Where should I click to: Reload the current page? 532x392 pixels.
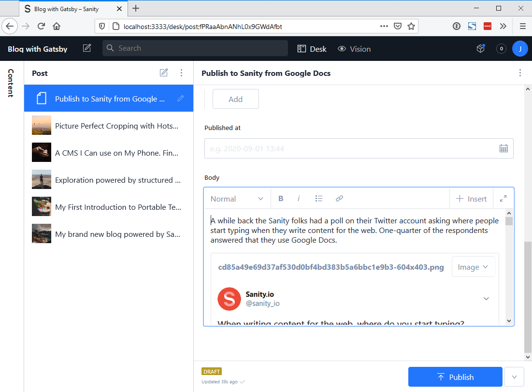[x=41, y=26]
